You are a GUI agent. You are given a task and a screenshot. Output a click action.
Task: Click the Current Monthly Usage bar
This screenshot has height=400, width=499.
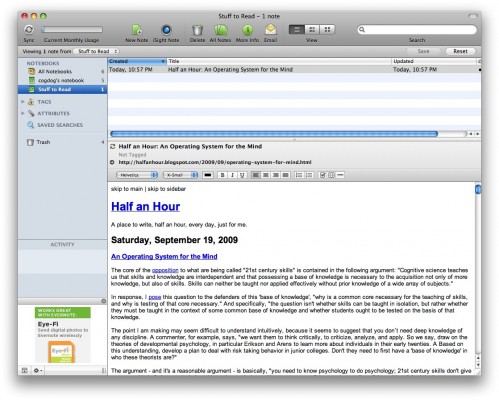[72, 30]
